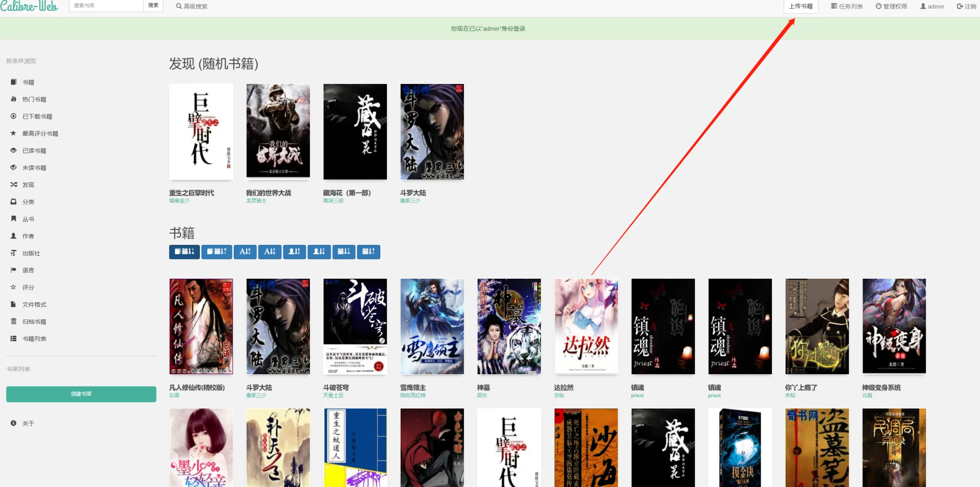Viewport: 980px width, 487px height.
Task: Click 注销 to log out
Action: [966, 6]
